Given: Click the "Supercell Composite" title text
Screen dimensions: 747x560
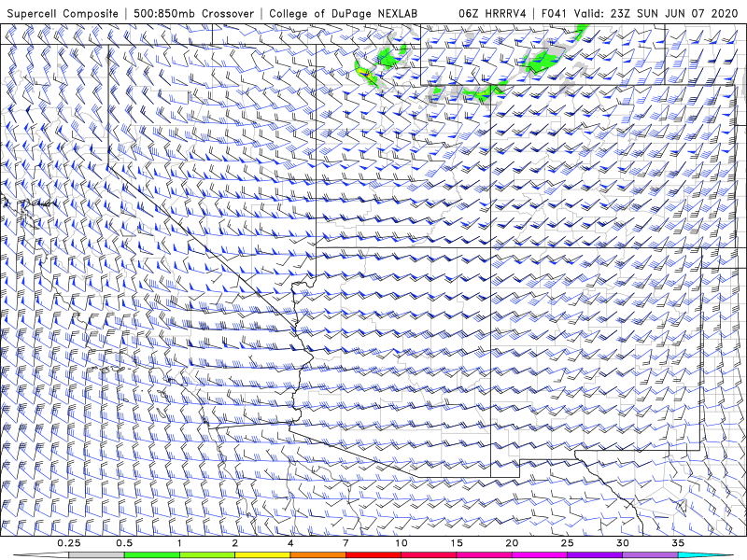Looking at the screenshot, I should (x=63, y=13).
